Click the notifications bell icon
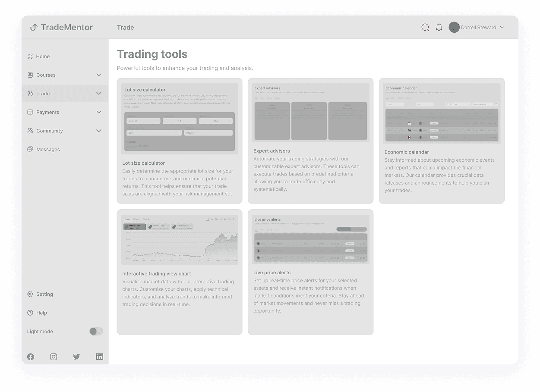540x392 pixels. click(439, 27)
